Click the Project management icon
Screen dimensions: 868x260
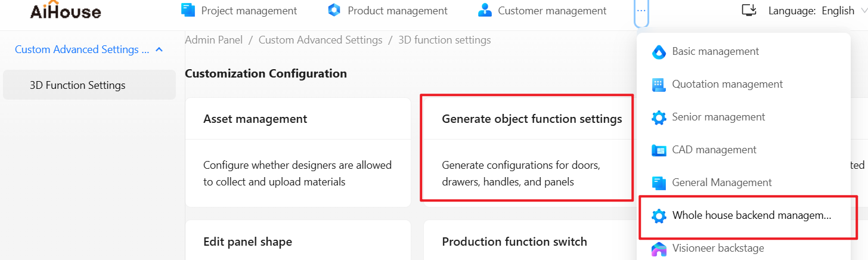pyautogui.click(x=188, y=10)
